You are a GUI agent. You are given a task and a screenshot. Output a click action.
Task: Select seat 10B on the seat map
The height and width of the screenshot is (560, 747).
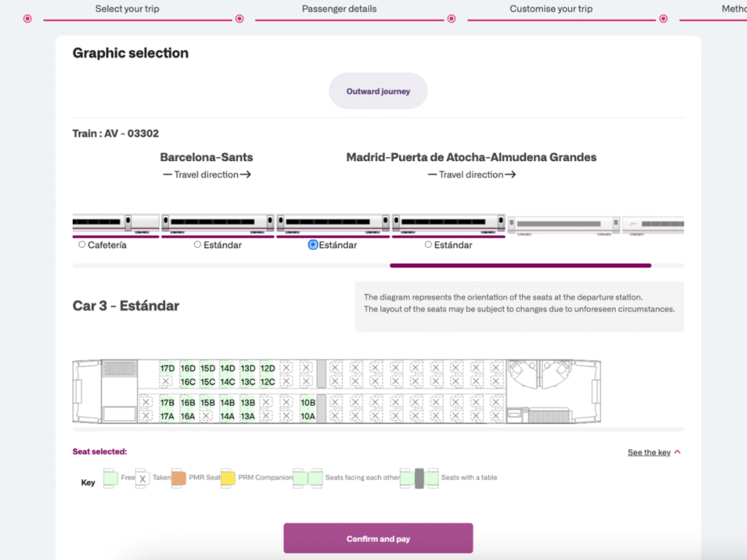(308, 402)
